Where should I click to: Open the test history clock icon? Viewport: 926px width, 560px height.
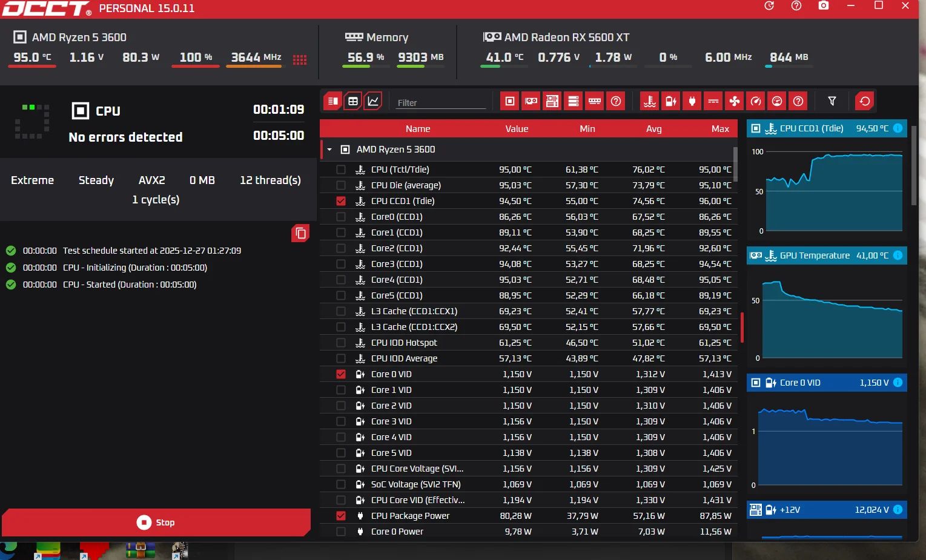click(x=769, y=6)
